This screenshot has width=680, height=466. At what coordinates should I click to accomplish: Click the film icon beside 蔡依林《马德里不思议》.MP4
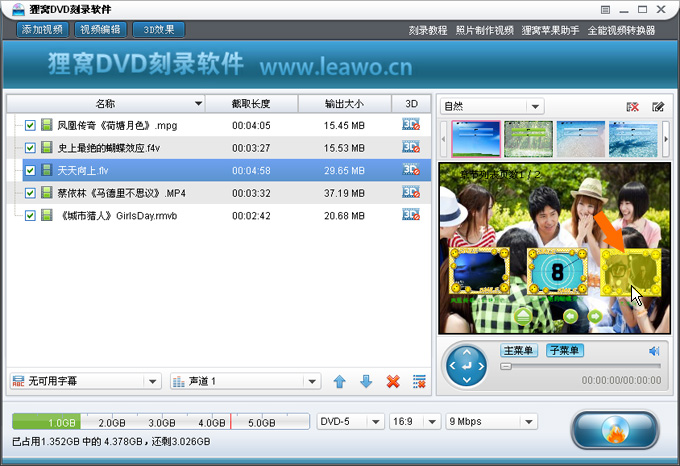(47, 193)
